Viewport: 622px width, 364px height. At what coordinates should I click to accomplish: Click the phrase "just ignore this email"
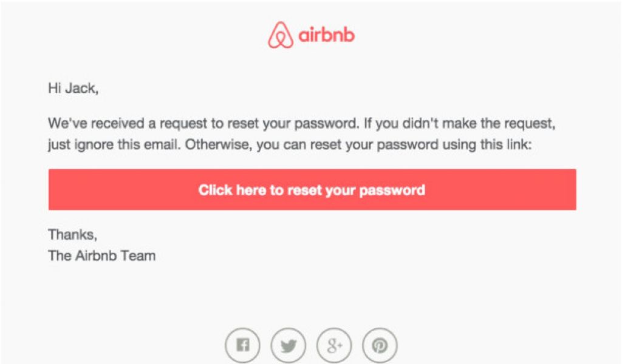114,144
